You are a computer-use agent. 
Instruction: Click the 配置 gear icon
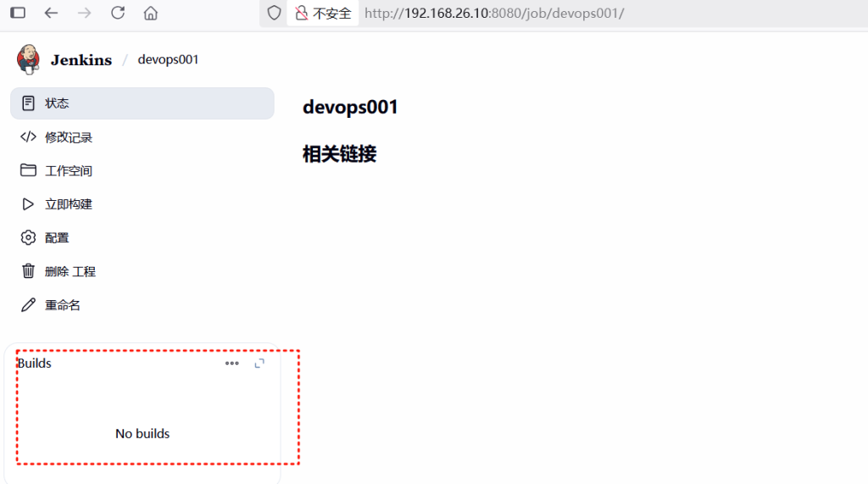point(29,237)
